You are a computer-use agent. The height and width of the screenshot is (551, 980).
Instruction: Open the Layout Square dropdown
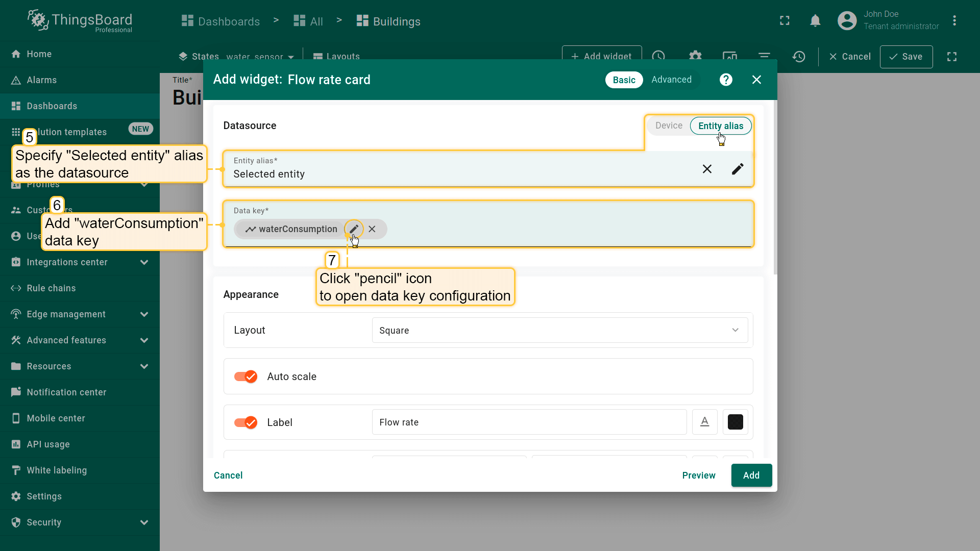pos(559,330)
